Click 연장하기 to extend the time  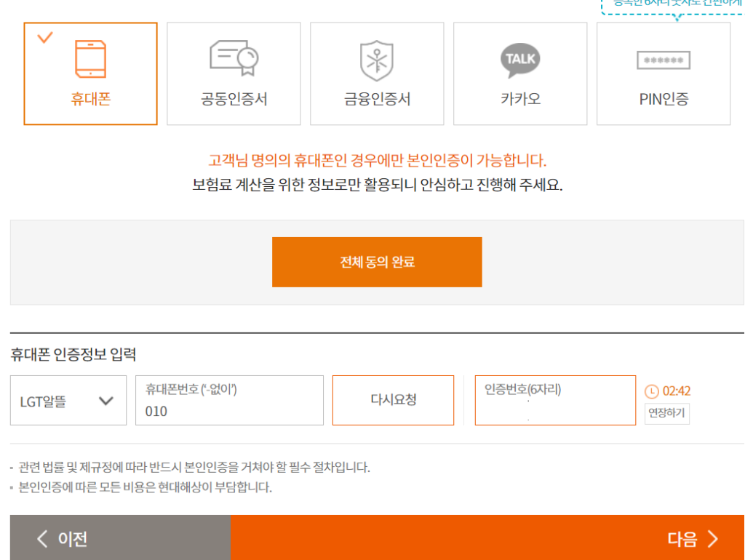(666, 414)
